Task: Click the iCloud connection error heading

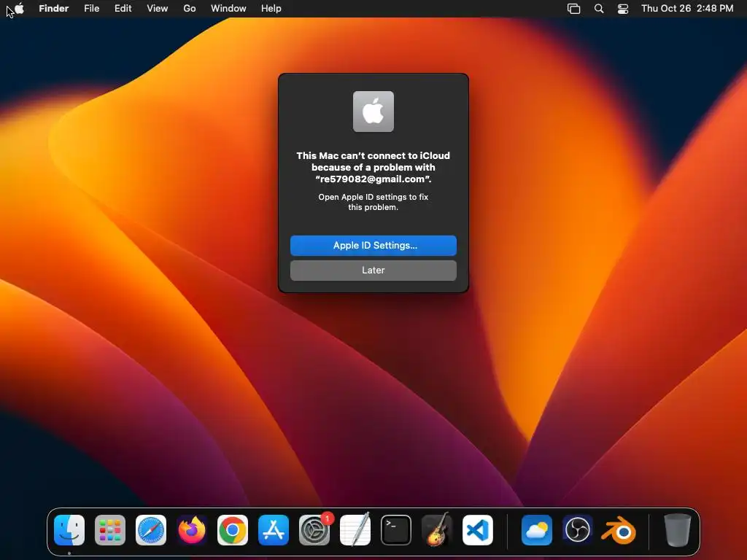Action: pyautogui.click(x=373, y=167)
